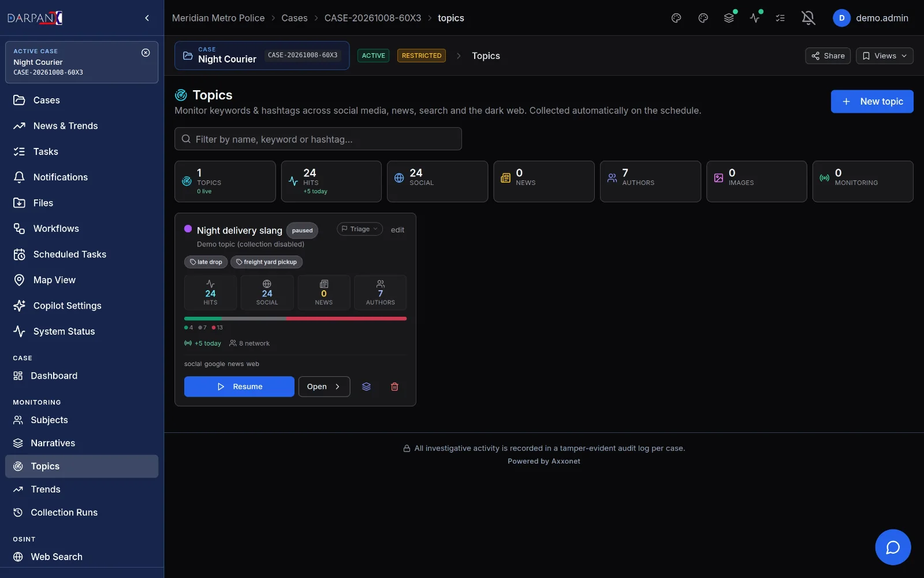Select the freight yard pickup tag
The image size is (924, 578).
pyautogui.click(x=266, y=262)
